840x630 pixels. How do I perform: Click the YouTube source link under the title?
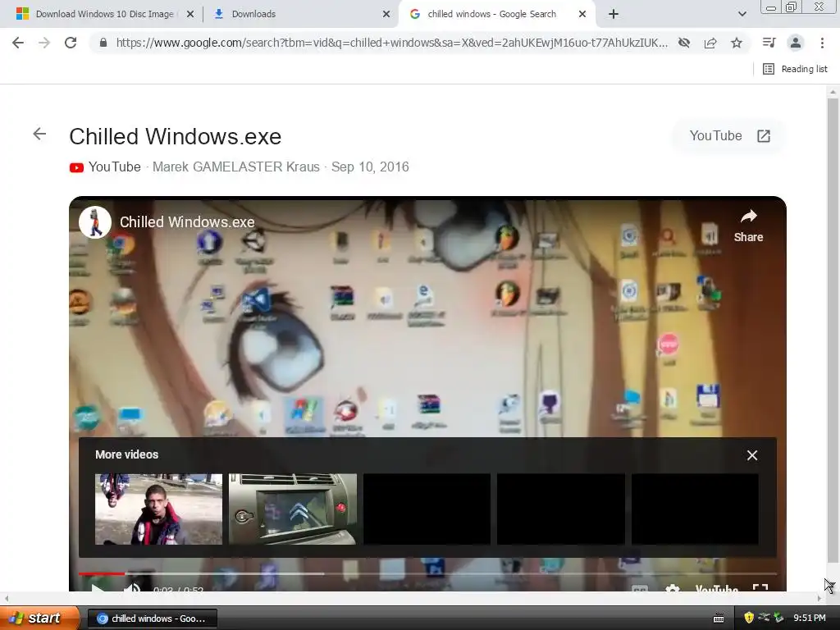(x=106, y=167)
